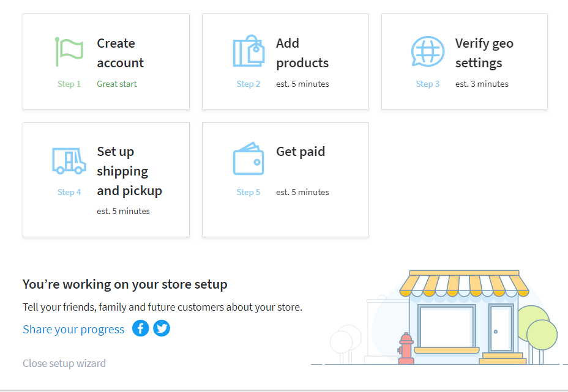Open the Add products step title
The height and width of the screenshot is (392, 568).
click(302, 53)
